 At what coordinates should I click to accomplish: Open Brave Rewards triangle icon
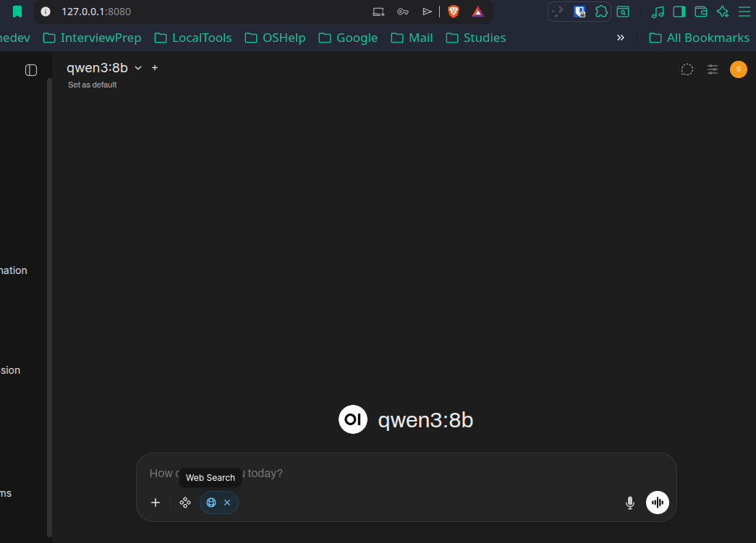click(x=477, y=12)
